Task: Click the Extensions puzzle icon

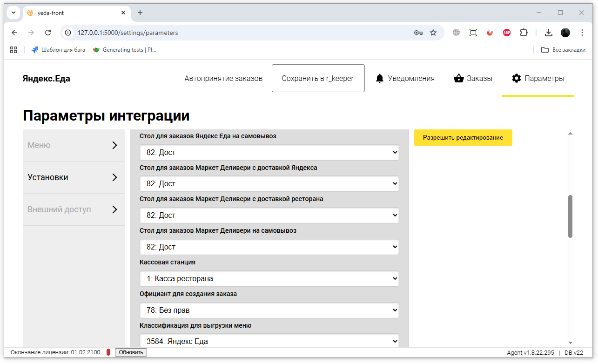Action: (524, 33)
